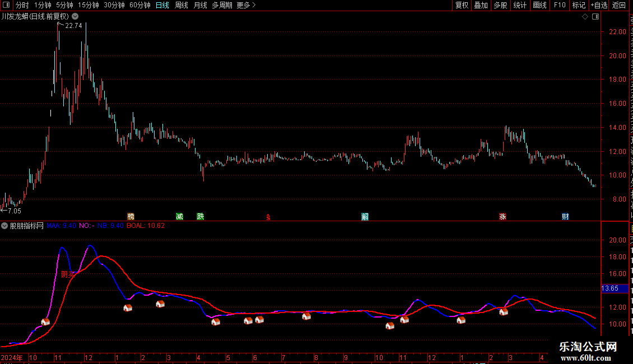Click the red dollar sign event marker

268,217
